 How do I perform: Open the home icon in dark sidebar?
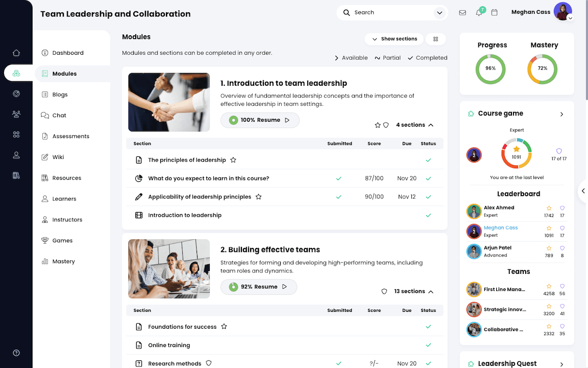click(16, 53)
